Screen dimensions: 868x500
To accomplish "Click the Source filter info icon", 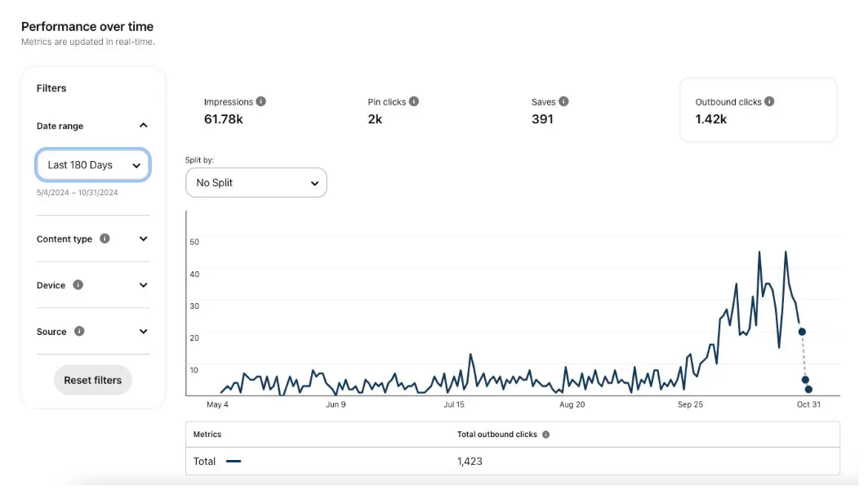I will (x=79, y=332).
